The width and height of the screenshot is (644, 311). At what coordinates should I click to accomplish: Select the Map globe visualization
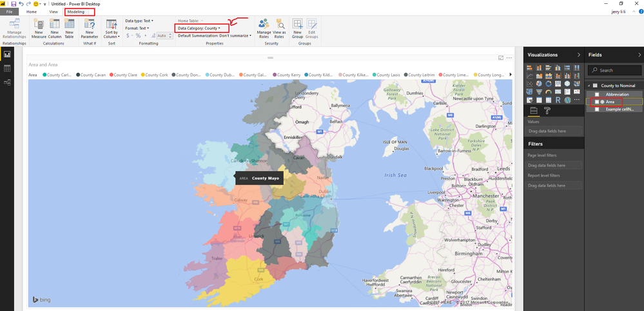567,84
